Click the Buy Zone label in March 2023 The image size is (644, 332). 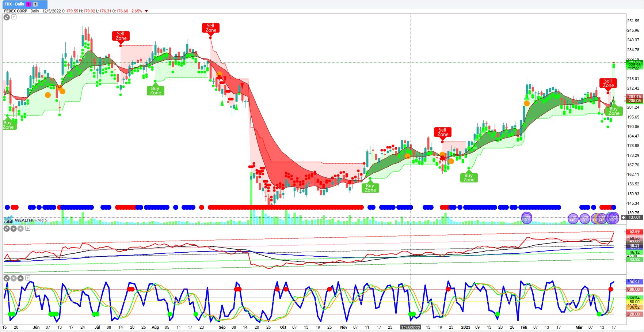click(614, 111)
